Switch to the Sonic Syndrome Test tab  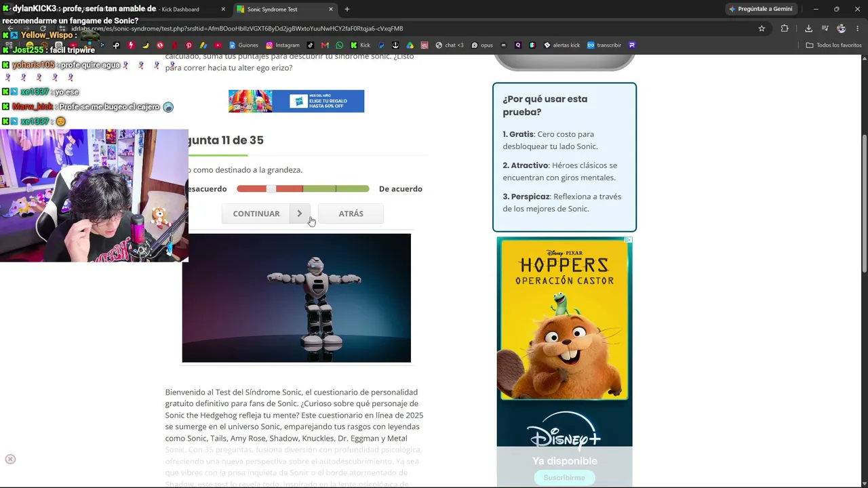click(285, 9)
